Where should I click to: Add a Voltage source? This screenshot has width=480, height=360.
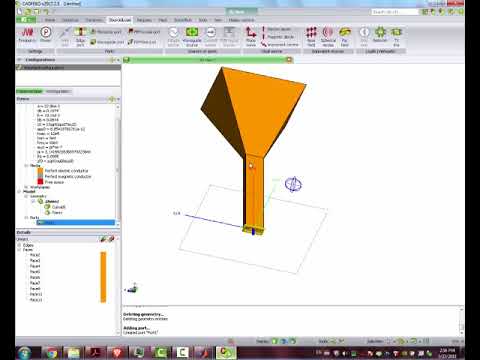click(x=173, y=36)
